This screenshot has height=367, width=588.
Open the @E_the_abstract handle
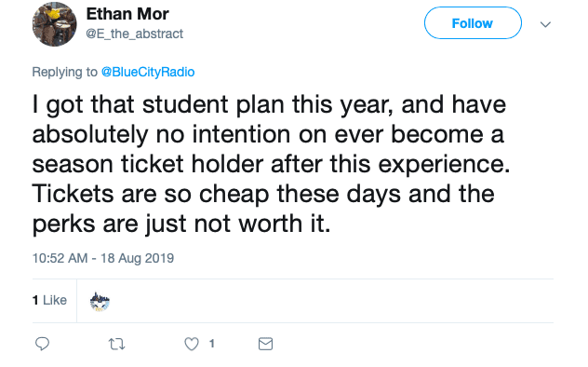coord(135,34)
